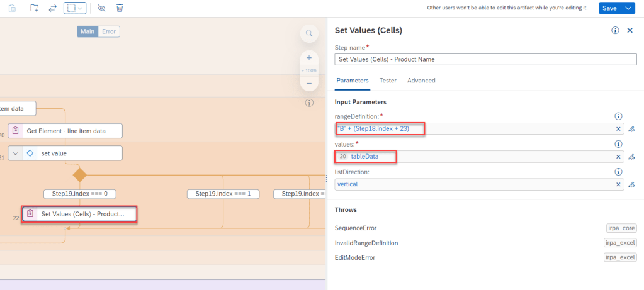Show info for listDirection parameter
The height and width of the screenshot is (290, 644).
coord(618,172)
